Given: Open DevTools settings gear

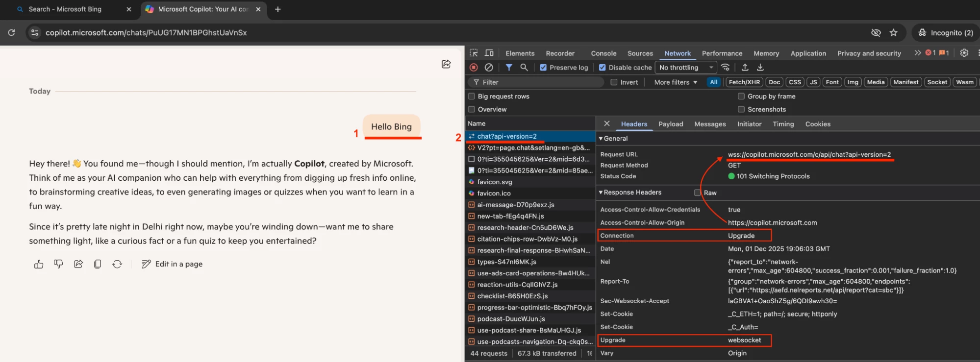Looking at the screenshot, I should [964, 53].
